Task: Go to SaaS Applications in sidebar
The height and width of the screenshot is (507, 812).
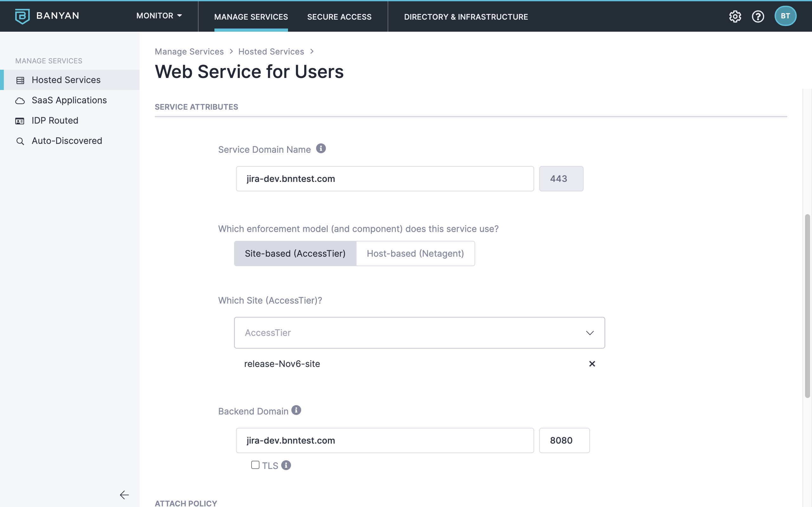Action: pos(69,100)
